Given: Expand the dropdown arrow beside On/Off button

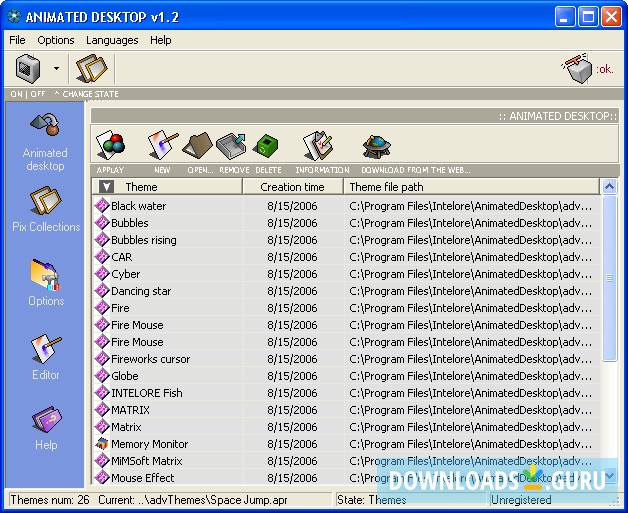Looking at the screenshot, I should coord(56,69).
